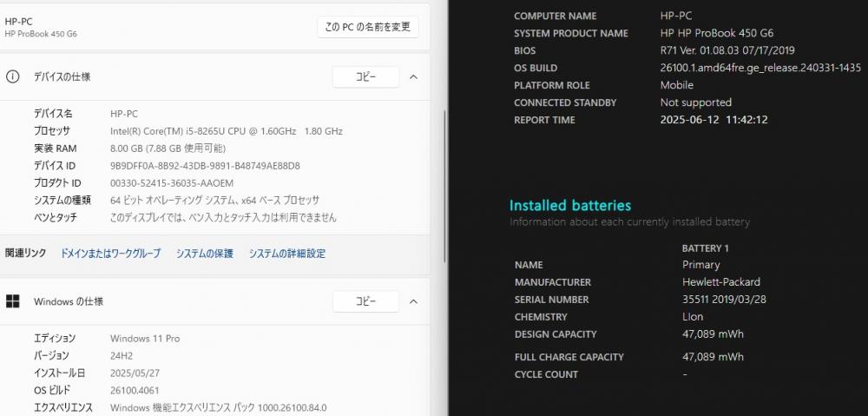
Task: Click the Windows 11 Pro edition text
Action: (x=145, y=339)
